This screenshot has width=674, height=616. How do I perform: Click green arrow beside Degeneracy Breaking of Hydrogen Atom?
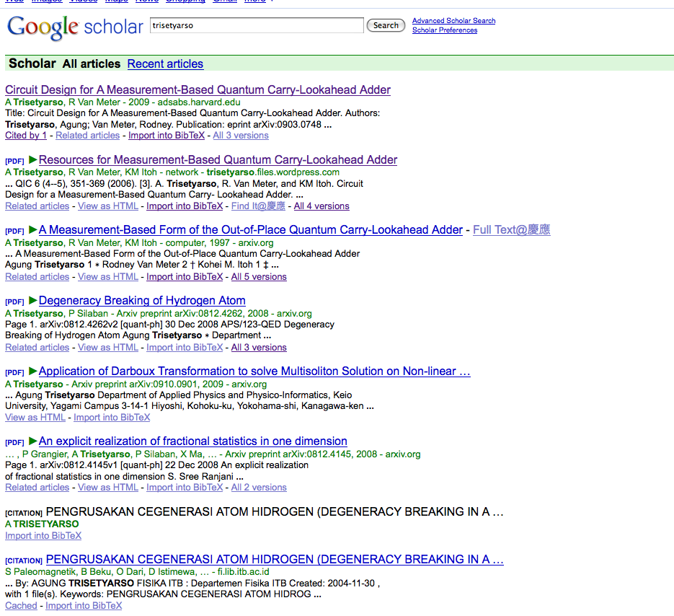[x=33, y=300]
